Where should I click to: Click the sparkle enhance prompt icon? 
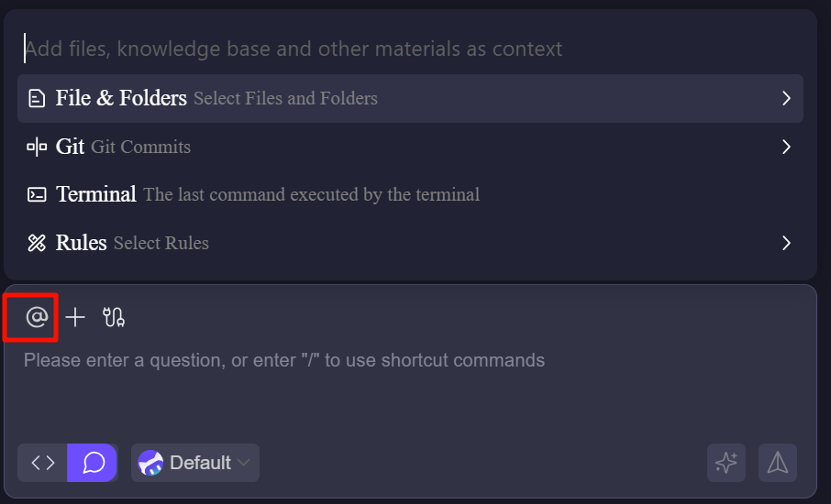(x=726, y=463)
